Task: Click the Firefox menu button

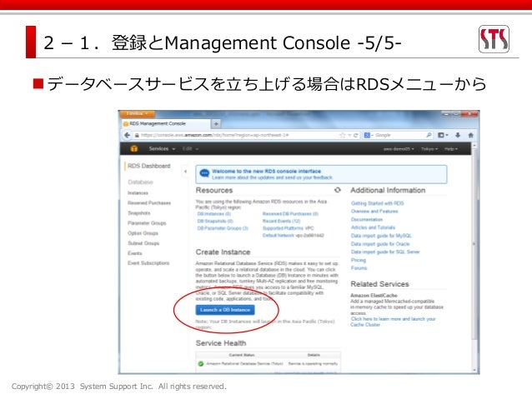Action: [x=137, y=113]
